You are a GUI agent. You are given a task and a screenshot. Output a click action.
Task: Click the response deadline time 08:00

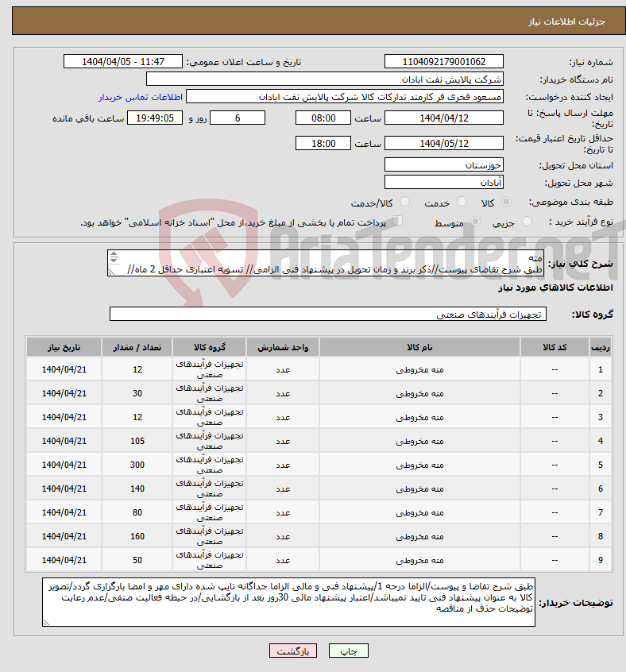coord(323,118)
